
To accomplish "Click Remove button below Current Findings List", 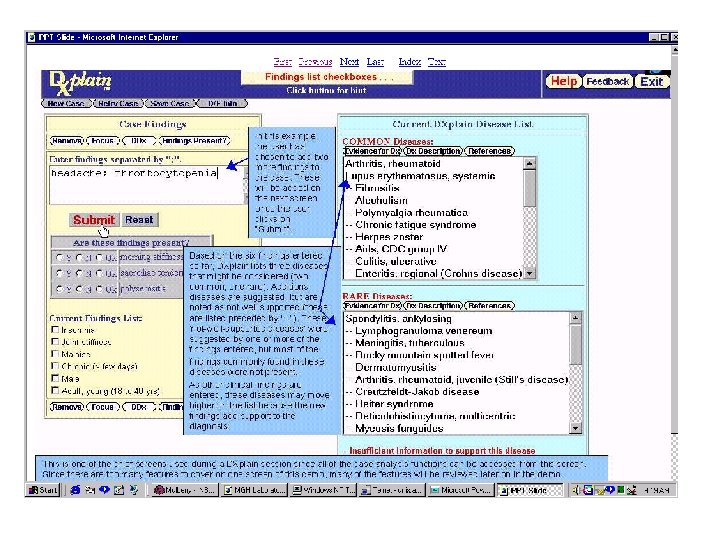I will coord(67,407).
